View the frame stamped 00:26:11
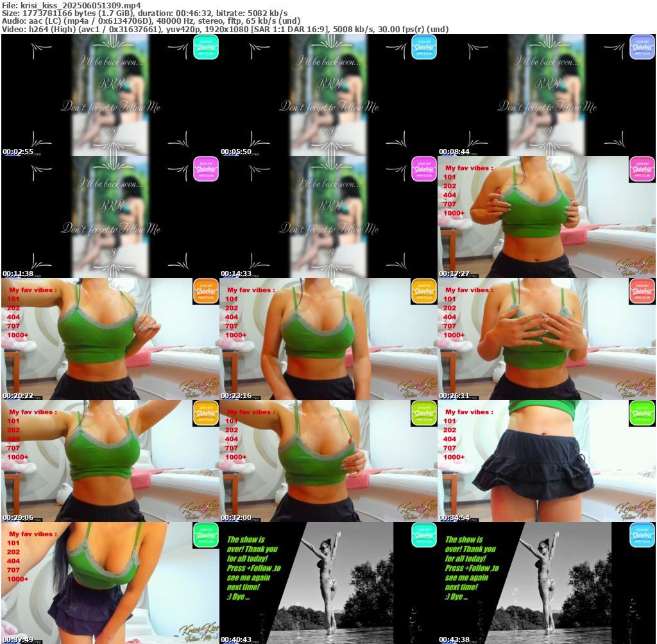Viewport: 657px width, 644px height. click(547, 339)
